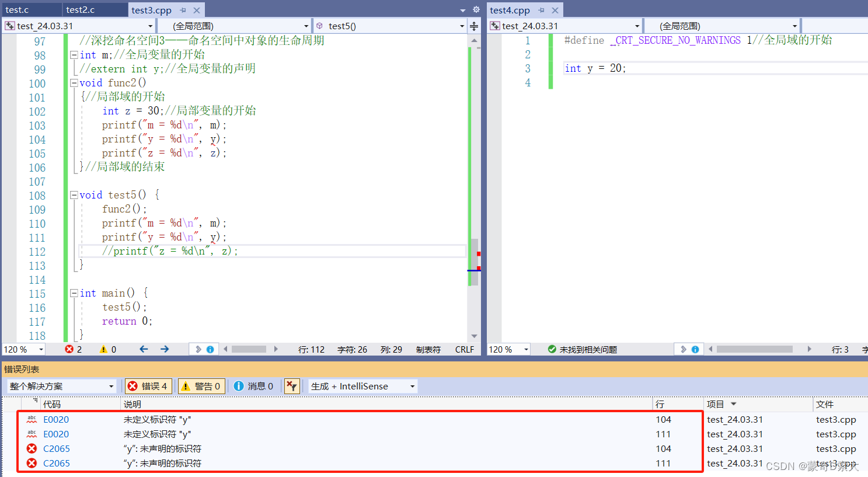Collapse the func2 function outline
Screen dimensions: 868x477
click(74, 83)
